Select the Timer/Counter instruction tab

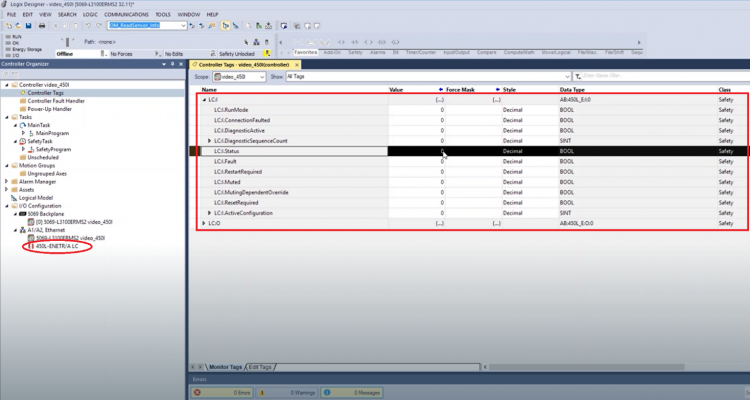click(x=421, y=52)
